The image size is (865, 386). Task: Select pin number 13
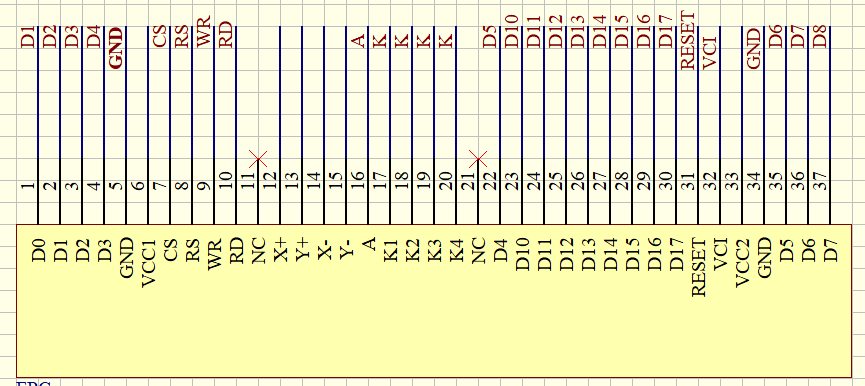click(293, 180)
